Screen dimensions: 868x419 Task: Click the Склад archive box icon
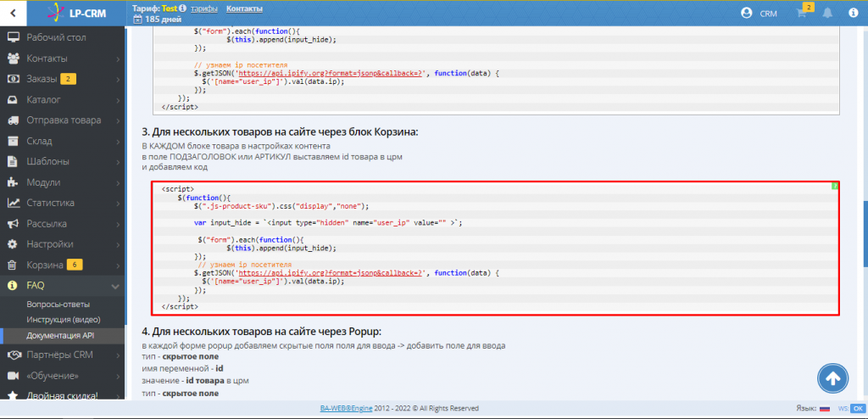14,141
